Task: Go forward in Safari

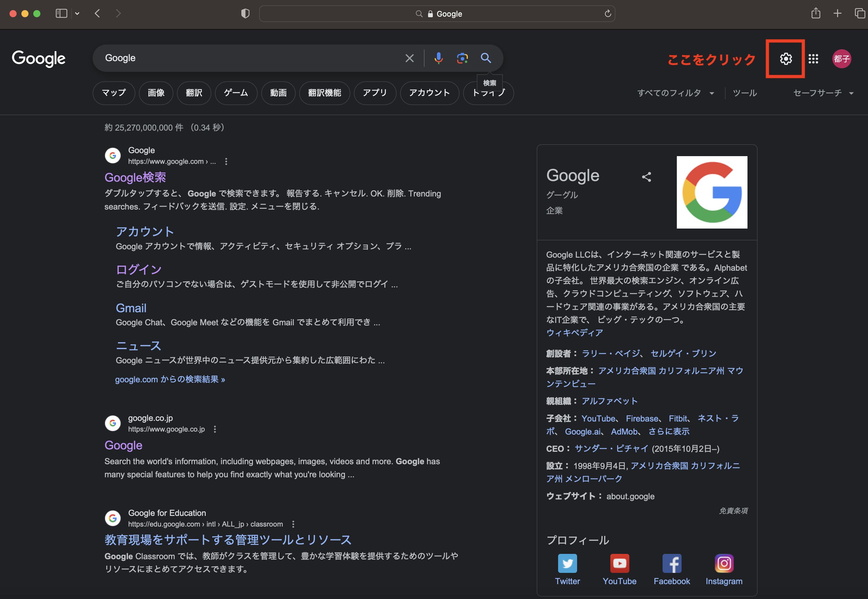Action: (118, 14)
